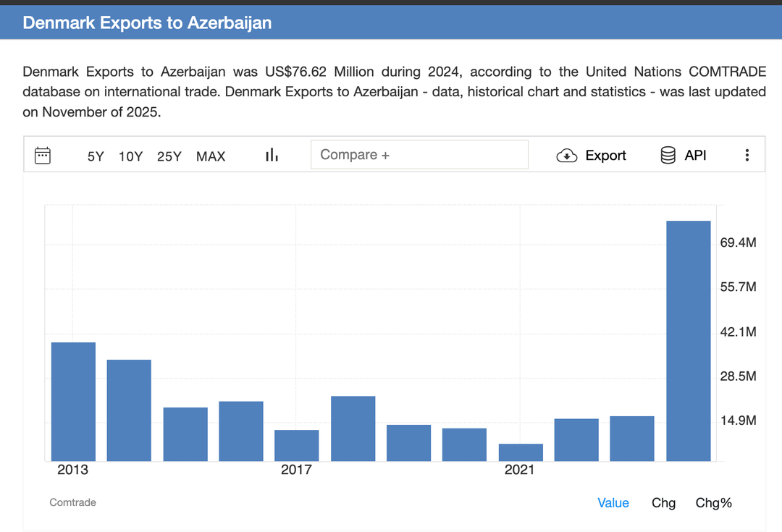Click the Export cloud download icon
Image resolution: width=782 pixels, height=532 pixels.
(x=566, y=156)
